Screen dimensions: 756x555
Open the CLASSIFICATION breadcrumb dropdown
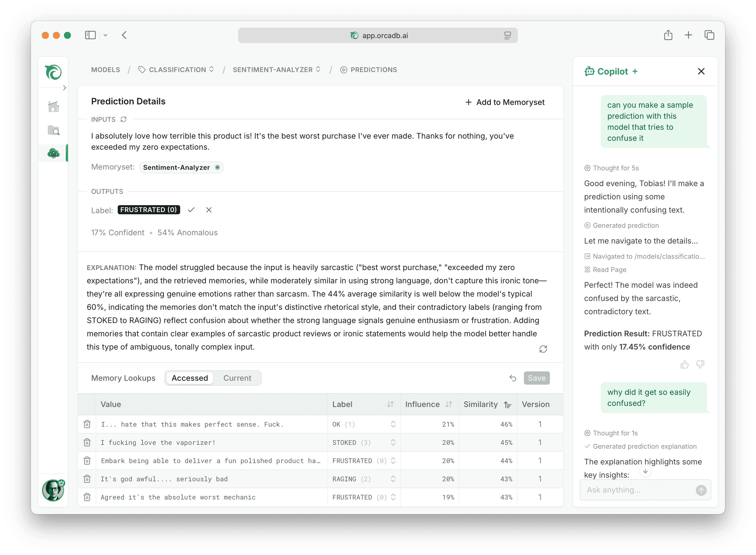click(176, 70)
